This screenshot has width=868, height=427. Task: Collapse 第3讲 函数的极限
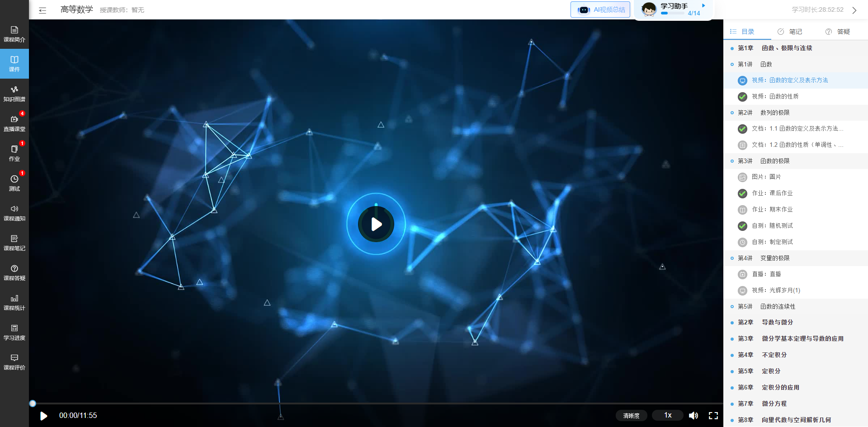click(x=796, y=161)
